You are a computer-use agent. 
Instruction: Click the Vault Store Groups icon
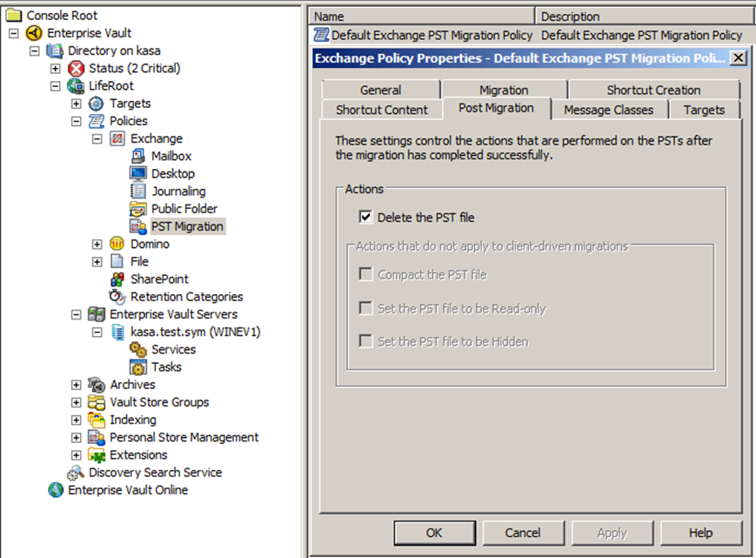click(96, 402)
